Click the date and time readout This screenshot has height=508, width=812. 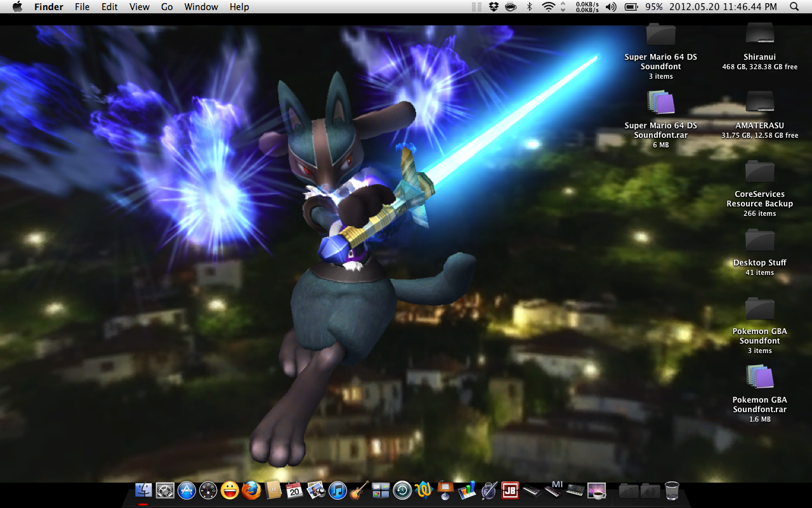(x=723, y=7)
